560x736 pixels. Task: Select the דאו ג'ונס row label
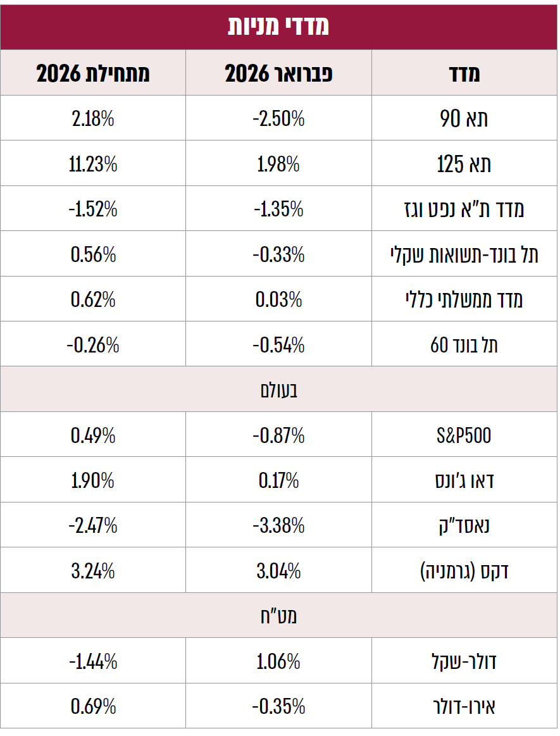point(464,481)
